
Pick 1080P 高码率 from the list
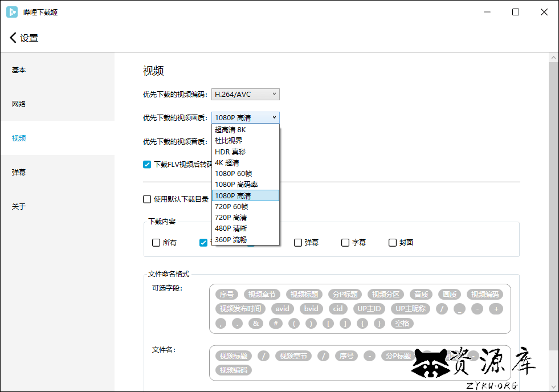245,185
